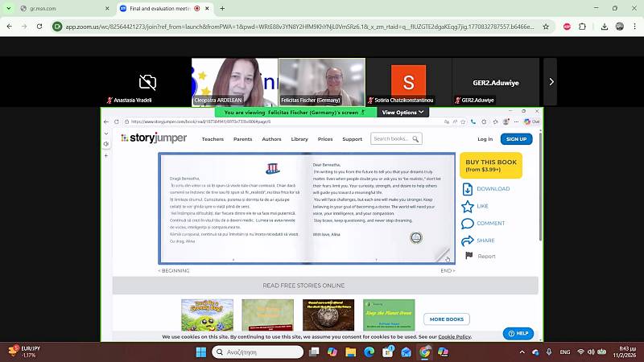Click the SIGN UP button
644x362 pixels.
pos(516,138)
